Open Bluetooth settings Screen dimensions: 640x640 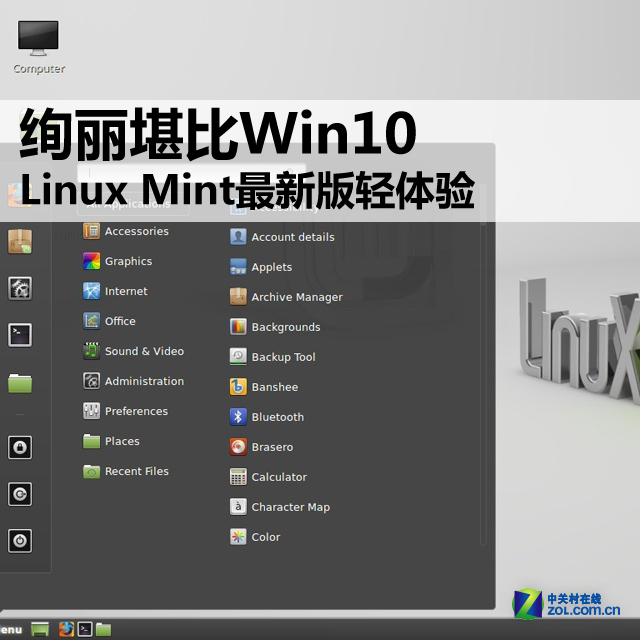tap(267, 417)
